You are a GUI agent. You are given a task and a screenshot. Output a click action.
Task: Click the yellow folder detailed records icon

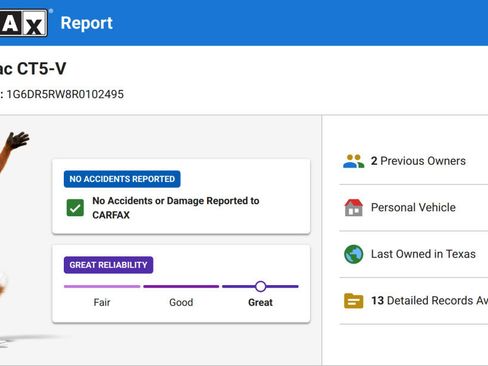(x=354, y=301)
